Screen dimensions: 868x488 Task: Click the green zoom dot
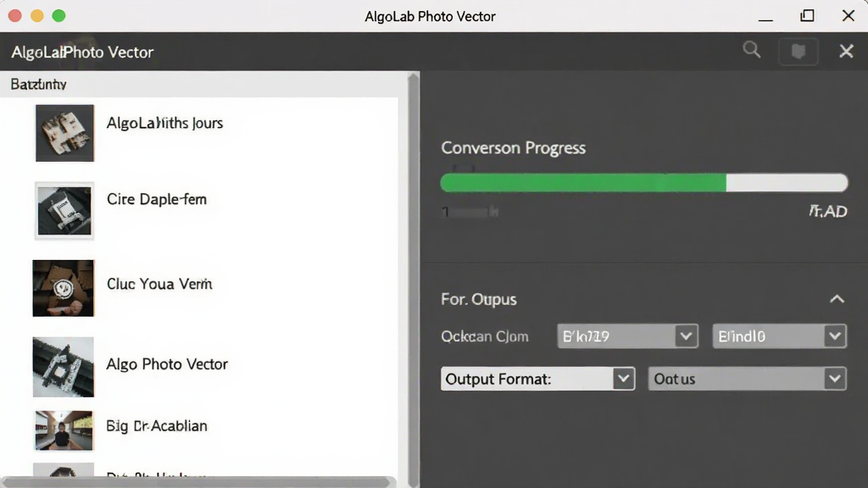[x=58, y=16]
